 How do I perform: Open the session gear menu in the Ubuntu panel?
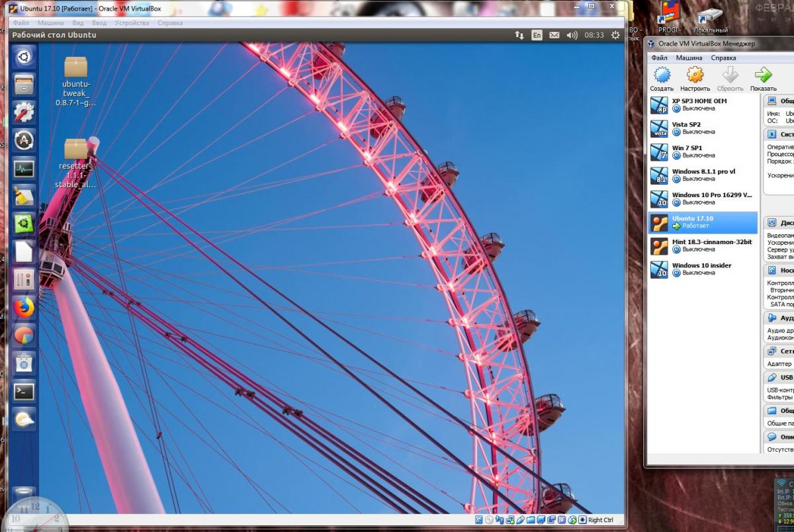[615, 35]
